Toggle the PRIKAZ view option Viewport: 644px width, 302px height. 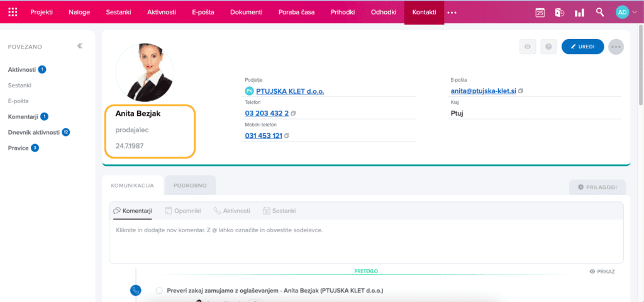[x=602, y=271]
